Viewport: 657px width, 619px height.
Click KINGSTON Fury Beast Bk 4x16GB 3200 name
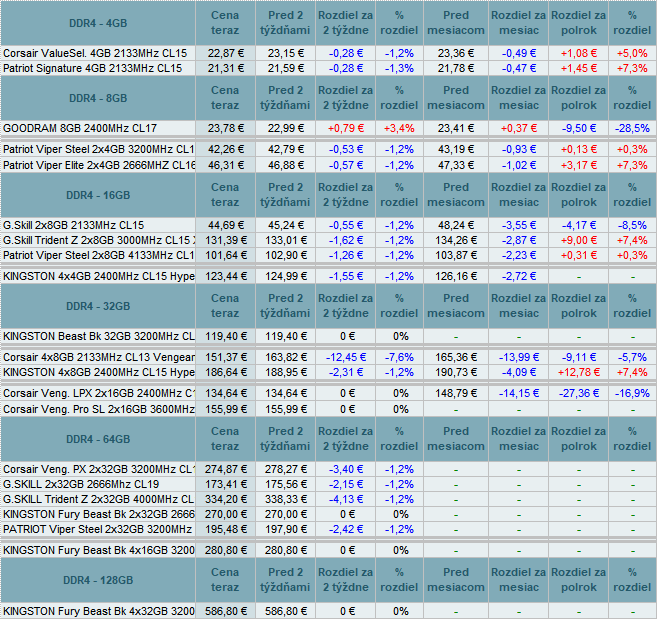(99, 550)
